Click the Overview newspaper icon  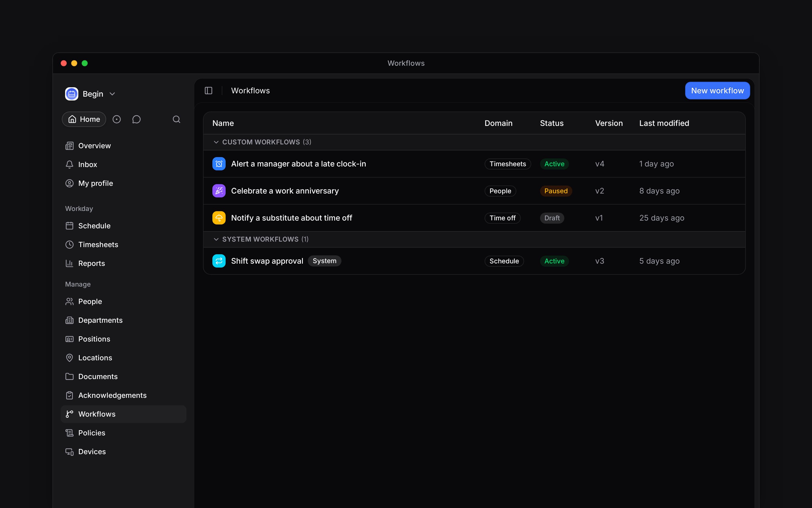70,146
